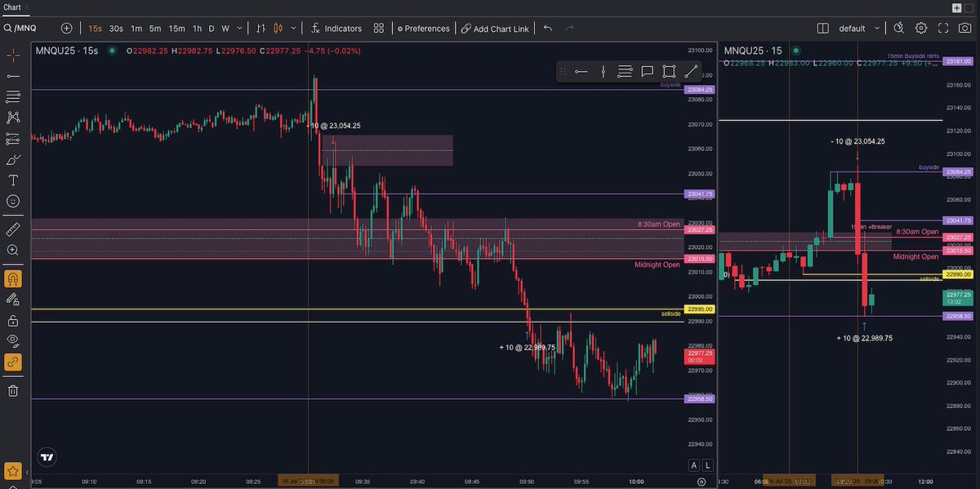The width and height of the screenshot is (980, 489).
Task: Select the zoom in tool
Action: [13, 250]
